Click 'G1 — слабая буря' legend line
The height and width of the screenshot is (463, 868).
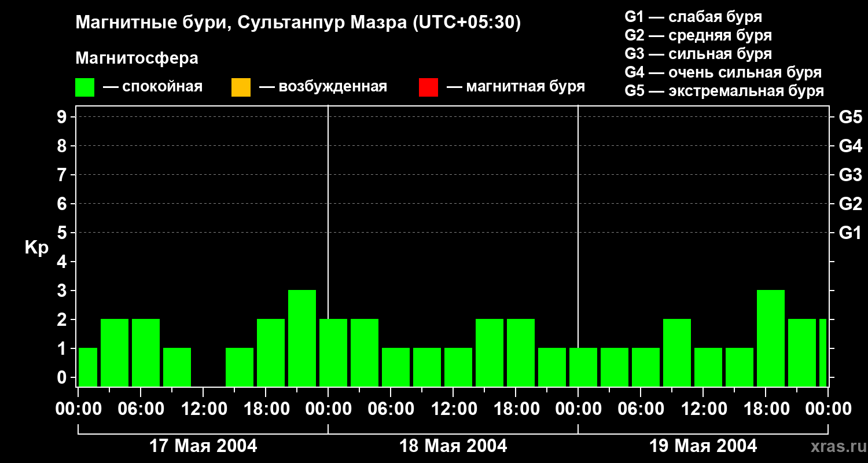pyautogui.click(x=693, y=17)
